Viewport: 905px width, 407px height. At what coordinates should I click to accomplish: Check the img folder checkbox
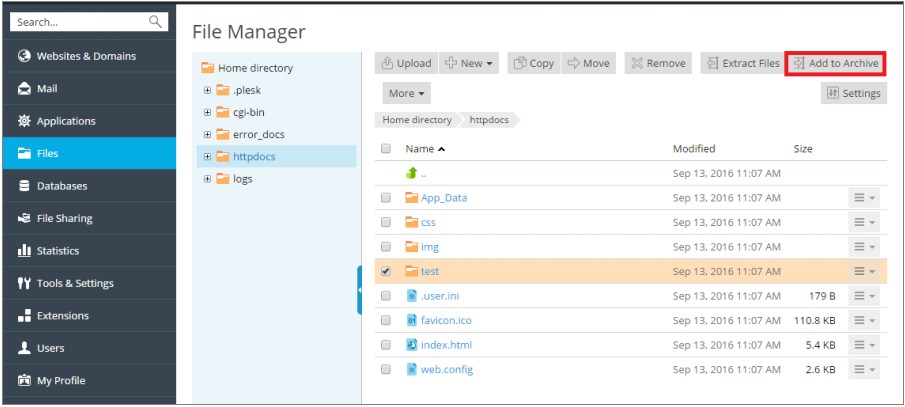[x=386, y=247]
